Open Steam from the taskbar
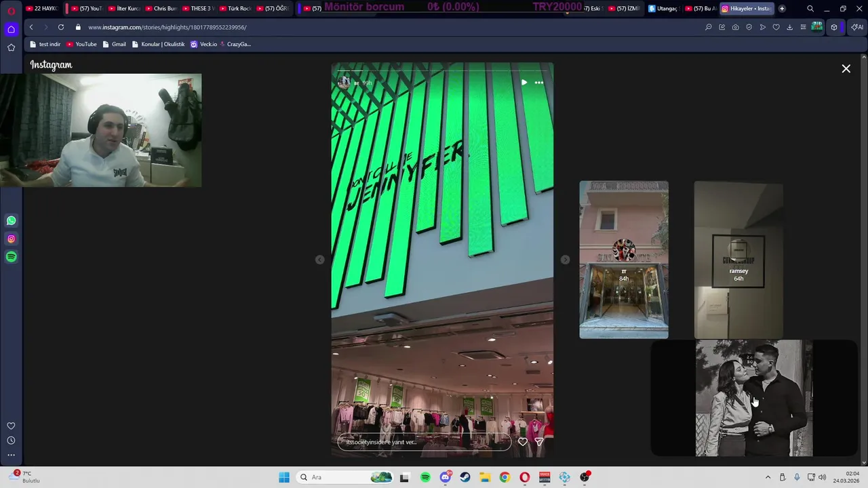This screenshot has width=868, height=488. click(x=465, y=477)
